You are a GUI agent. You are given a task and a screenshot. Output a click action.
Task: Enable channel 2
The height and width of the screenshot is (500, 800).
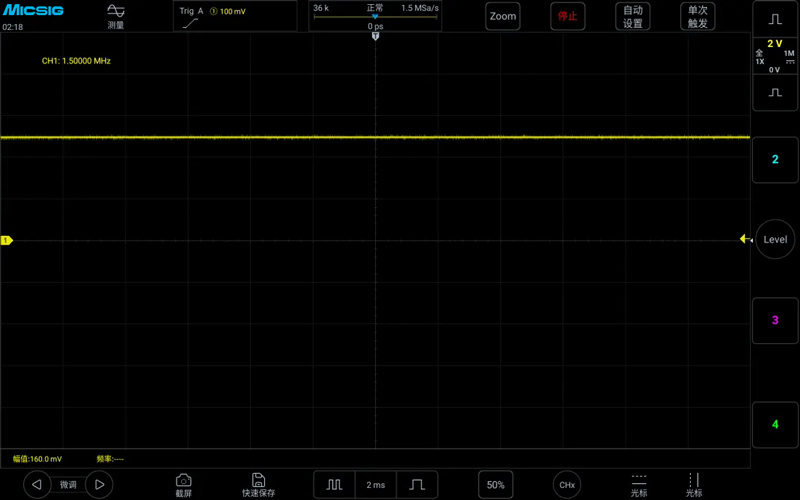tap(775, 160)
